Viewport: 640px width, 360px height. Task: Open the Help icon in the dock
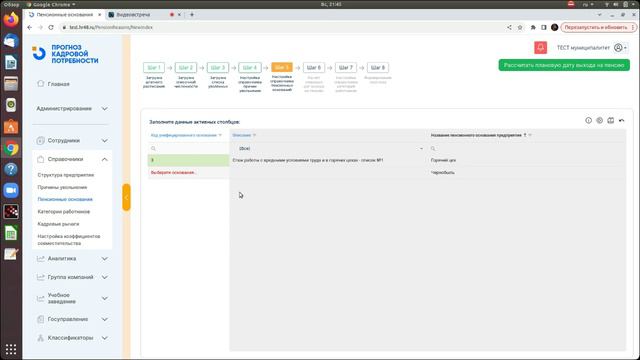(11, 169)
